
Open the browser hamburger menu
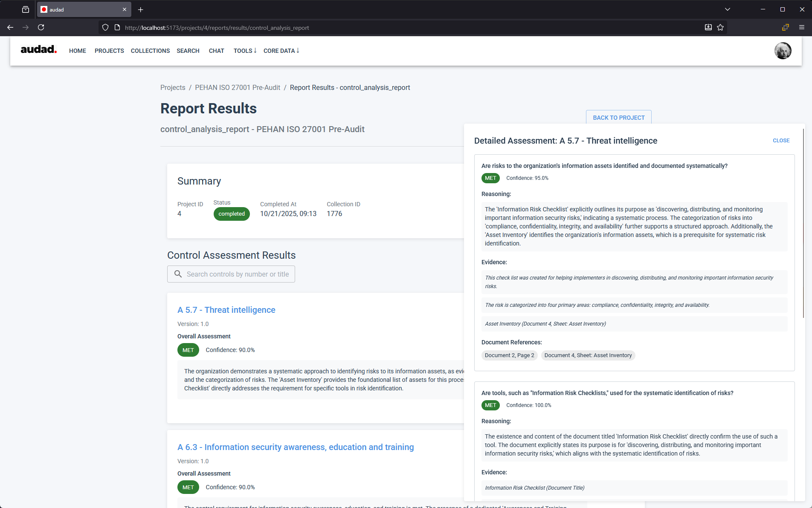tap(802, 27)
